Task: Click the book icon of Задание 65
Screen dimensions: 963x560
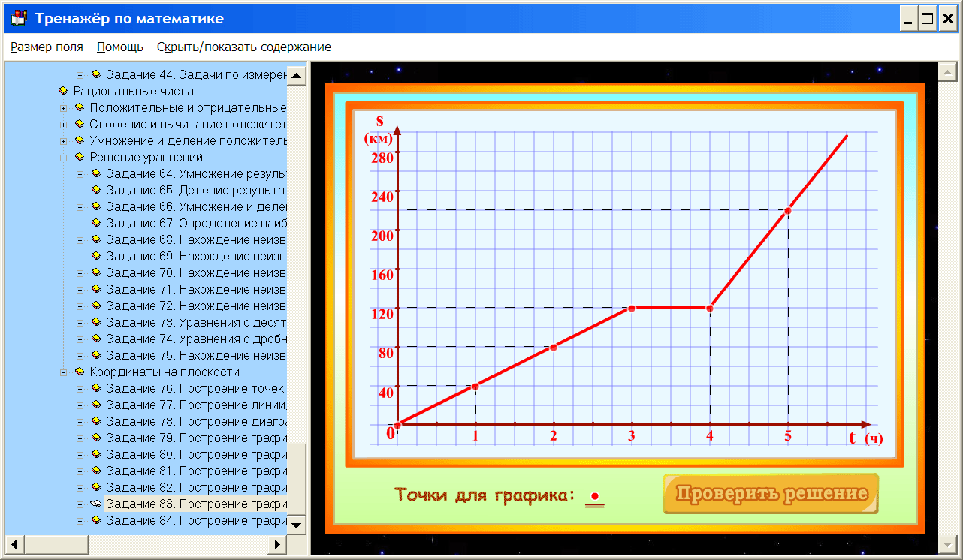Action: pos(95,190)
